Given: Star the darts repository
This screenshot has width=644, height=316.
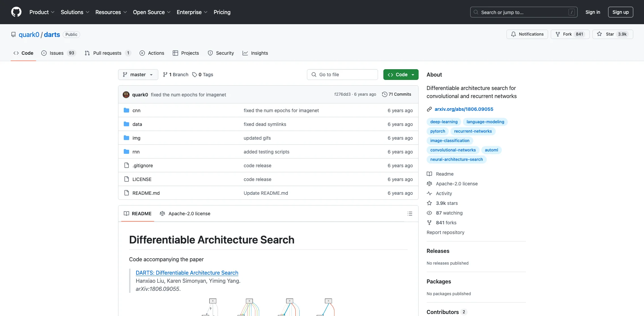Looking at the screenshot, I should point(612,34).
